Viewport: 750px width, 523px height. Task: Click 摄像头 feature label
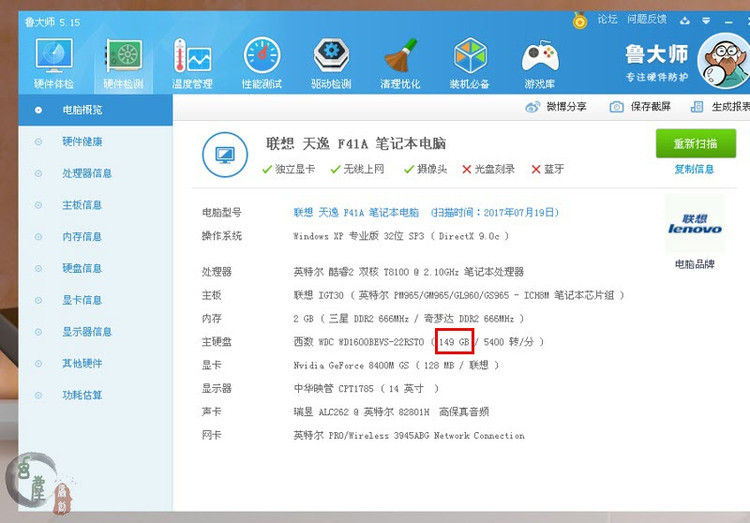(x=432, y=169)
